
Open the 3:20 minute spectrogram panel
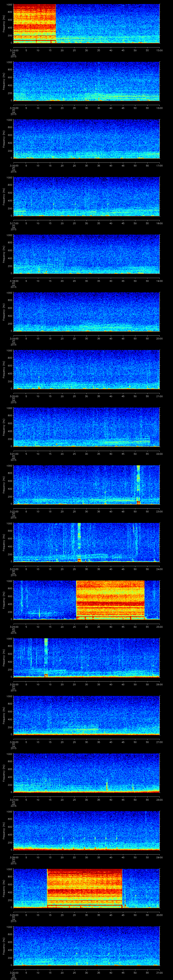[x=87, y=370]
